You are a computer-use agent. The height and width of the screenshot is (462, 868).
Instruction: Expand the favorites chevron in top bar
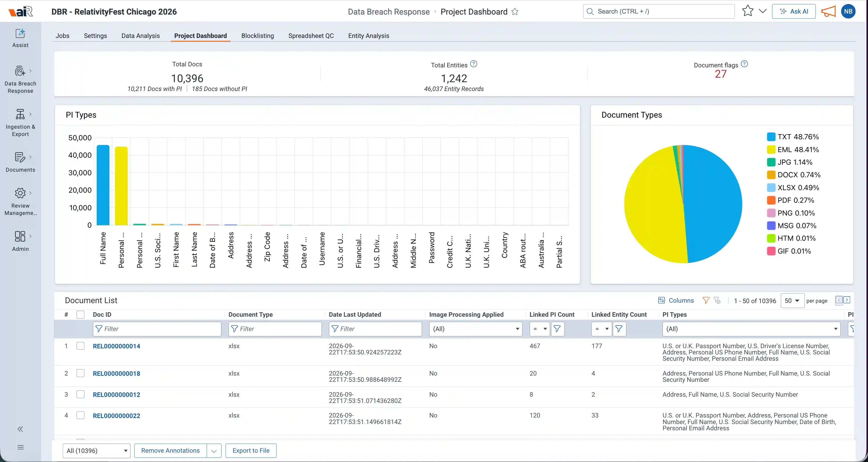click(763, 11)
